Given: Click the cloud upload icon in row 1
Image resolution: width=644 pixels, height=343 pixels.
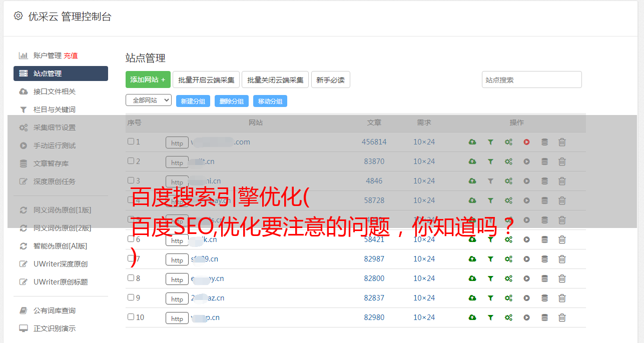Looking at the screenshot, I should [472, 142].
